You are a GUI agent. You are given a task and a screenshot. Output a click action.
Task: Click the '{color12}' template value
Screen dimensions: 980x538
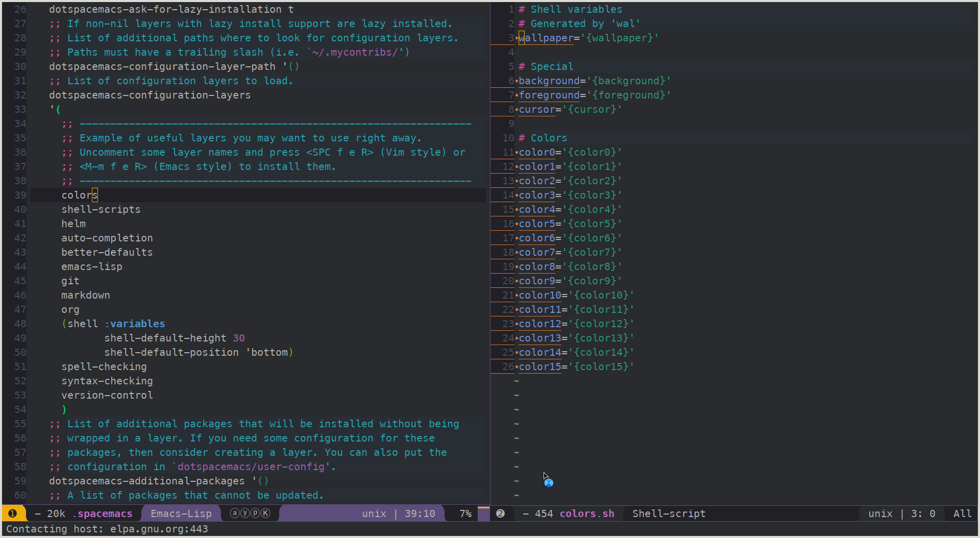coord(601,324)
